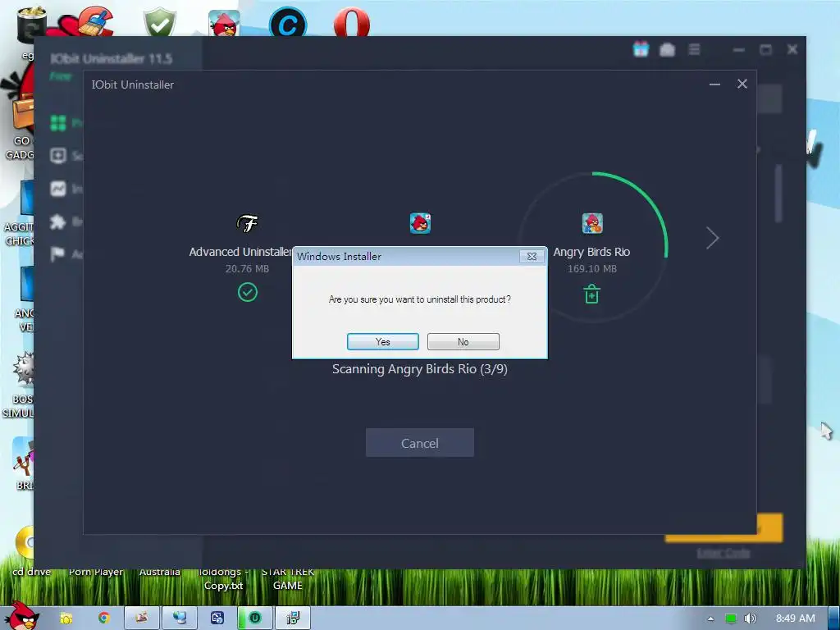The width and height of the screenshot is (840, 630).
Task: Select the Programs green grid sidebar icon
Action: click(58, 123)
